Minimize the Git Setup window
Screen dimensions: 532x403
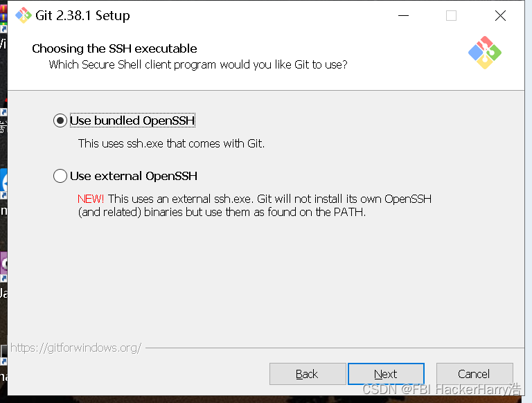(403, 16)
